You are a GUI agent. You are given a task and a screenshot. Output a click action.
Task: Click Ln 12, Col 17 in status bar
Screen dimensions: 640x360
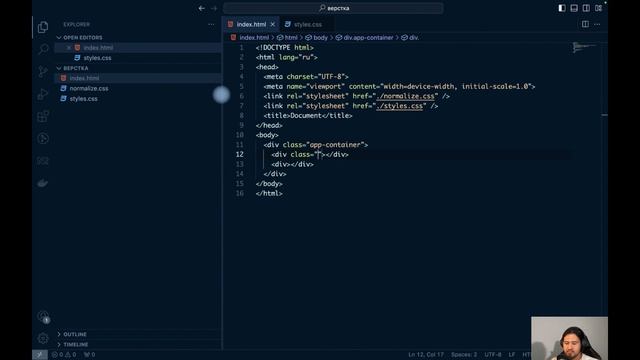426,355
